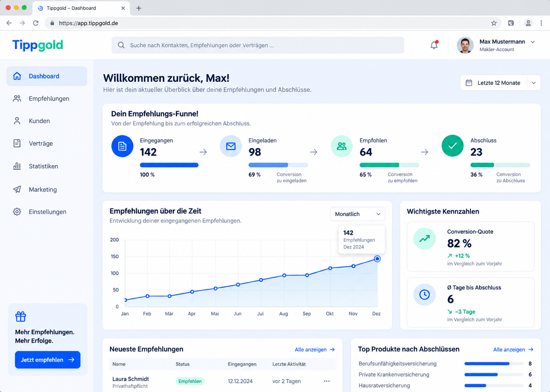Open the Letzte 12 Monate date range dropdown
Screen dimensions: 550x392
(500, 83)
